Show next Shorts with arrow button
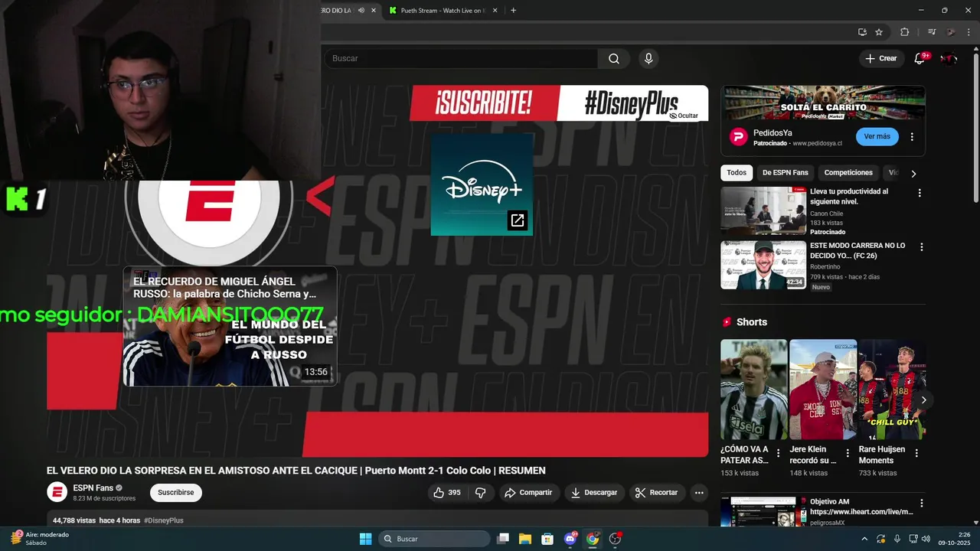 coord(923,399)
